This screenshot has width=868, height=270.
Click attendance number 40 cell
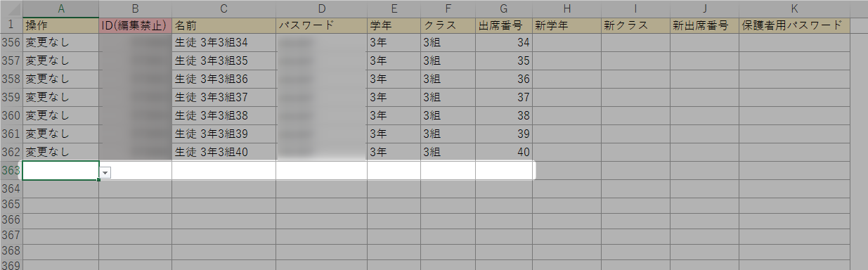(503, 152)
